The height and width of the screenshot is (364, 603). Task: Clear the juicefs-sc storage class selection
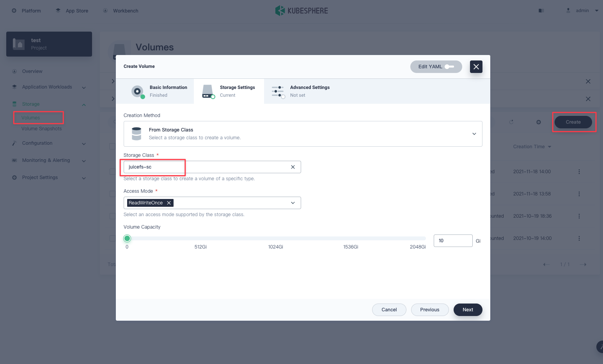coord(293,167)
